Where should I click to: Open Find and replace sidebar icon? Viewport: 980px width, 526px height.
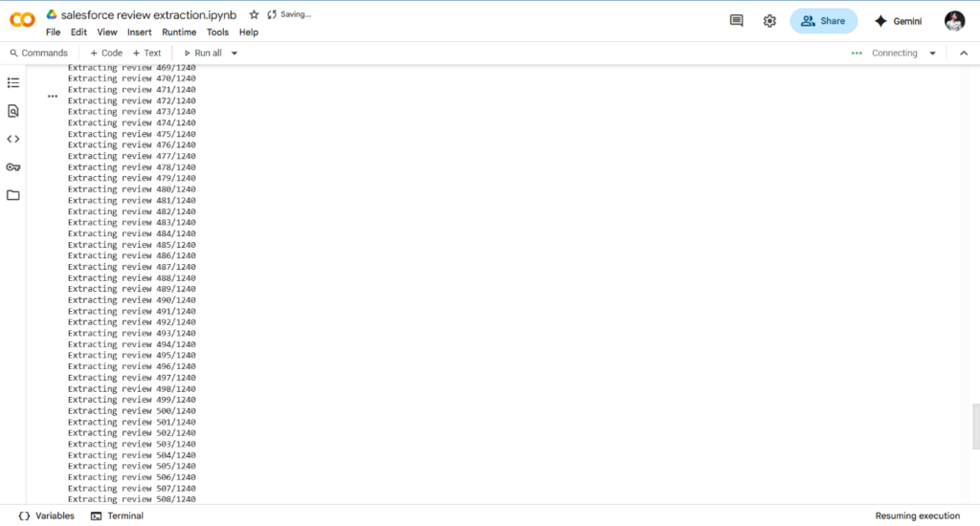(x=13, y=111)
